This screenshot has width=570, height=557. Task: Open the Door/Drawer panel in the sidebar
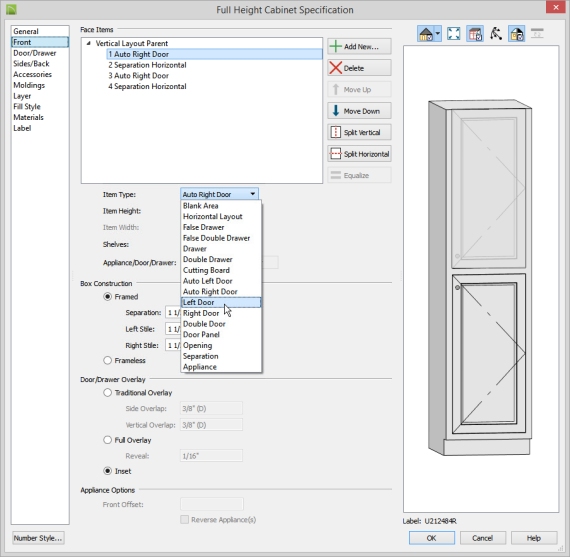coord(35,53)
